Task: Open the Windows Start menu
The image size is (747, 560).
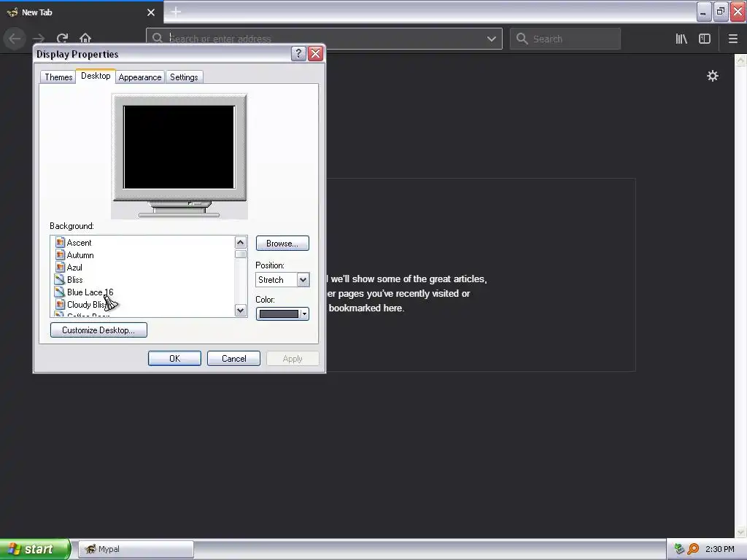Action: (x=34, y=549)
